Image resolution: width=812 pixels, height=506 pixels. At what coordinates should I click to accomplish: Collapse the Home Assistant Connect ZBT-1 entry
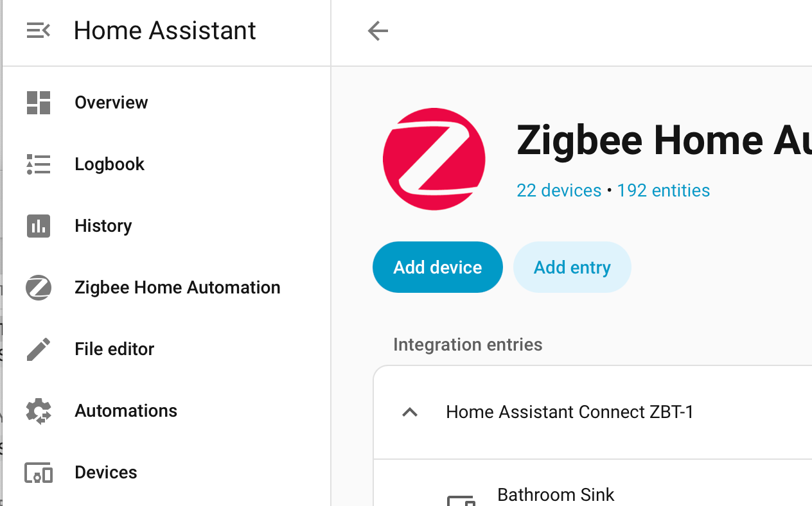coord(410,412)
